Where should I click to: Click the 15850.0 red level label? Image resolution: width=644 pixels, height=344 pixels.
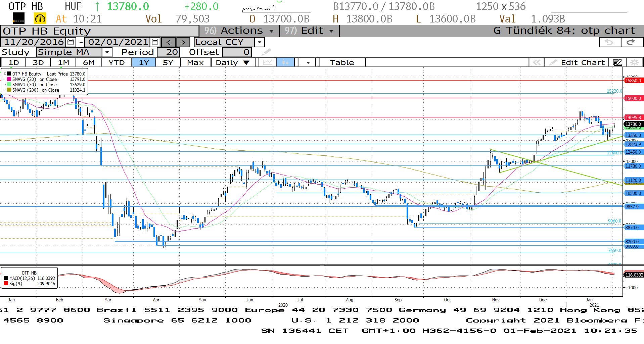coord(633,81)
